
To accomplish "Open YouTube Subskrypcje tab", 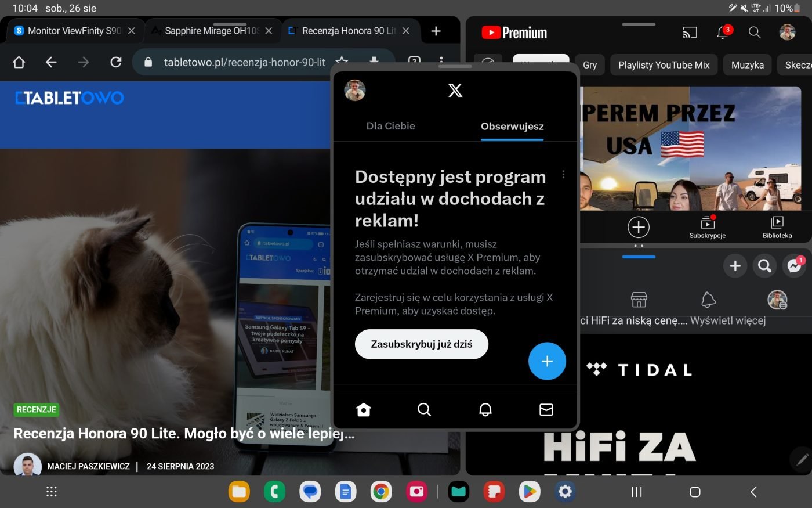I will (x=708, y=227).
